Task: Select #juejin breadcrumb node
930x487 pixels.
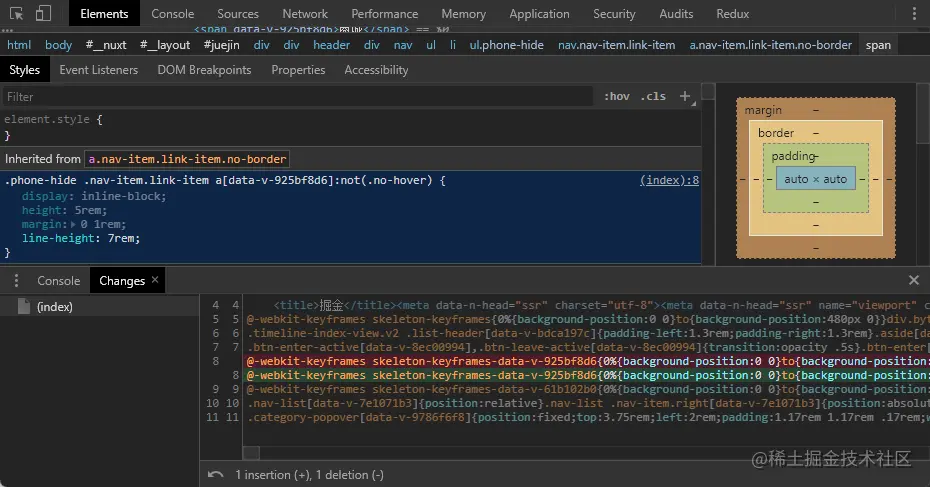Action: click(x=221, y=45)
